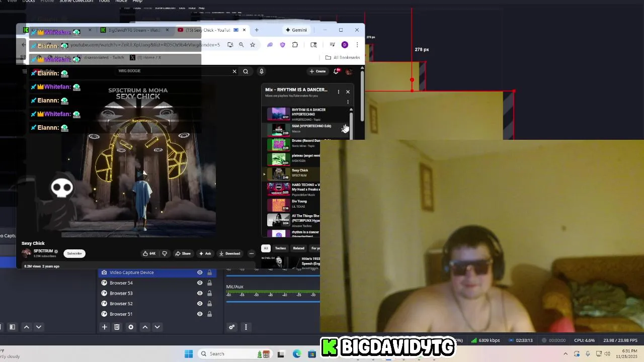The width and height of the screenshot is (644, 362).
Task: Toggle lock on Browser 53 source
Action: coord(210,293)
